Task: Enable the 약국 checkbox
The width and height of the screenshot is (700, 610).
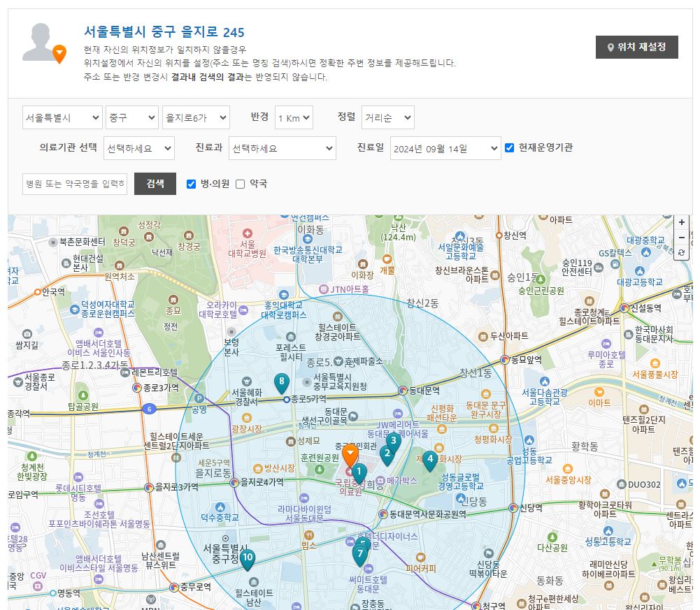Action: point(240,184)
